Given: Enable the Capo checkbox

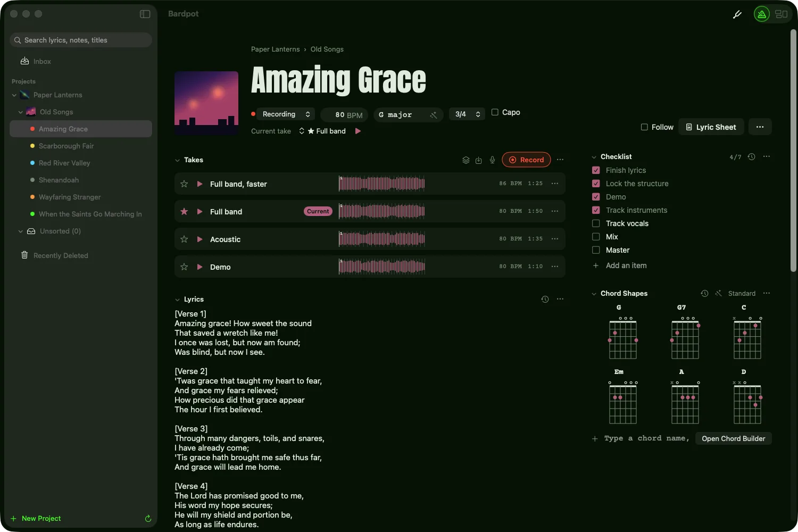Looking at the screenshot, I should 495,112.
